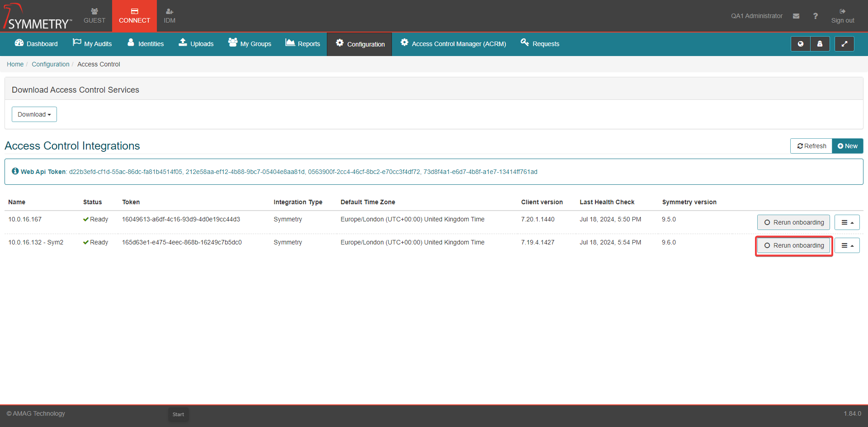This screenshot has height=427, width=868.
Task: Open the messages envelope icon
Action: pos(796,16)
